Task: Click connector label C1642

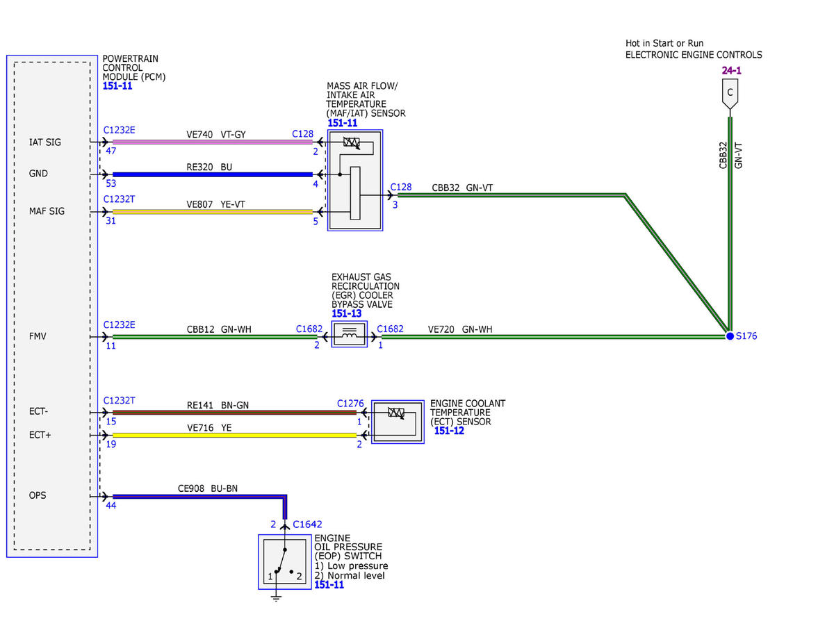Action: pos(307,524)
